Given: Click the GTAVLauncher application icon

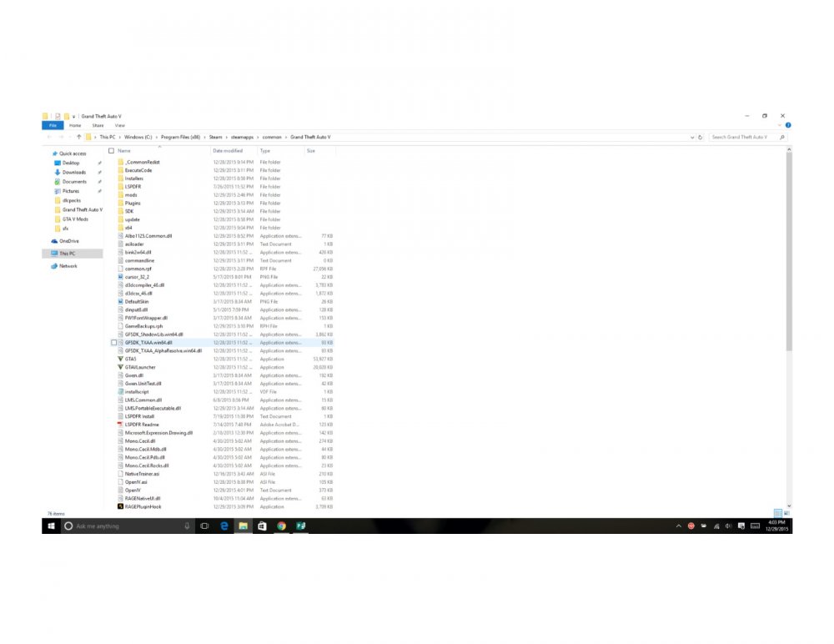Looking at the screenshot, I should coord(120,367).
